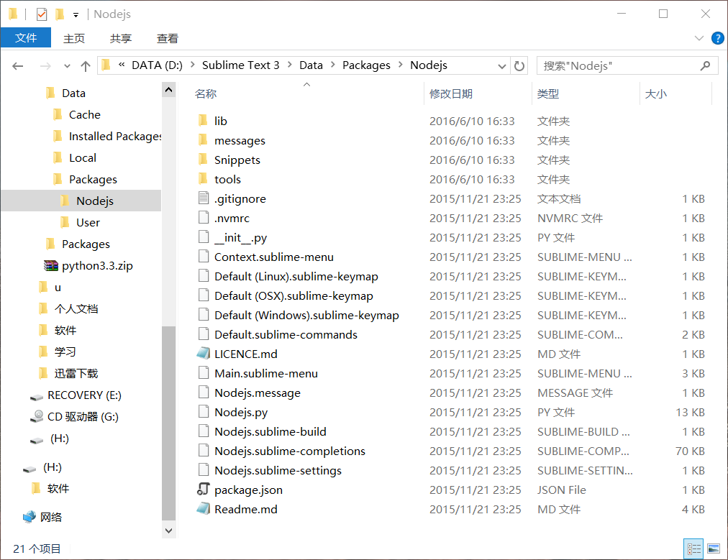Open the Help question mark icon
Viewport: 728px width, 560px height.
pyautogui.click(x=718, y=38)
